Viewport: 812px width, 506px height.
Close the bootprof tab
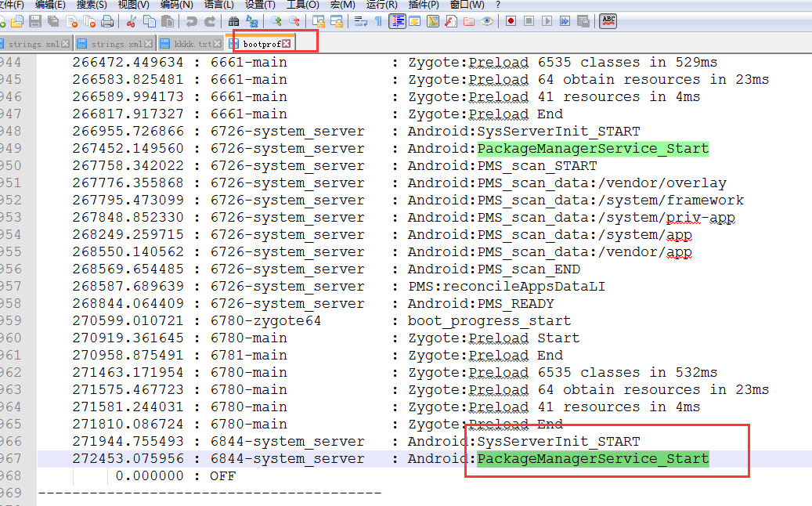click(287, 44)
